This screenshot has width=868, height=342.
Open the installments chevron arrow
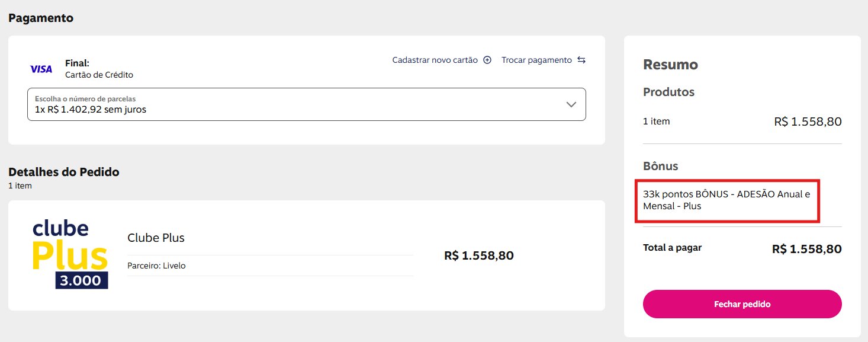(x=571, y=104)
